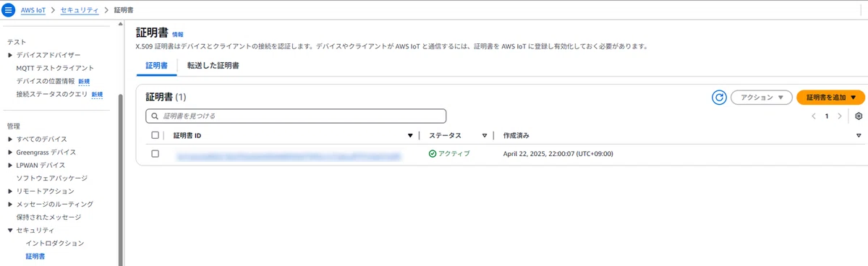Select all certificates header checkbox
Screen dimensions: 868x266
155,135
